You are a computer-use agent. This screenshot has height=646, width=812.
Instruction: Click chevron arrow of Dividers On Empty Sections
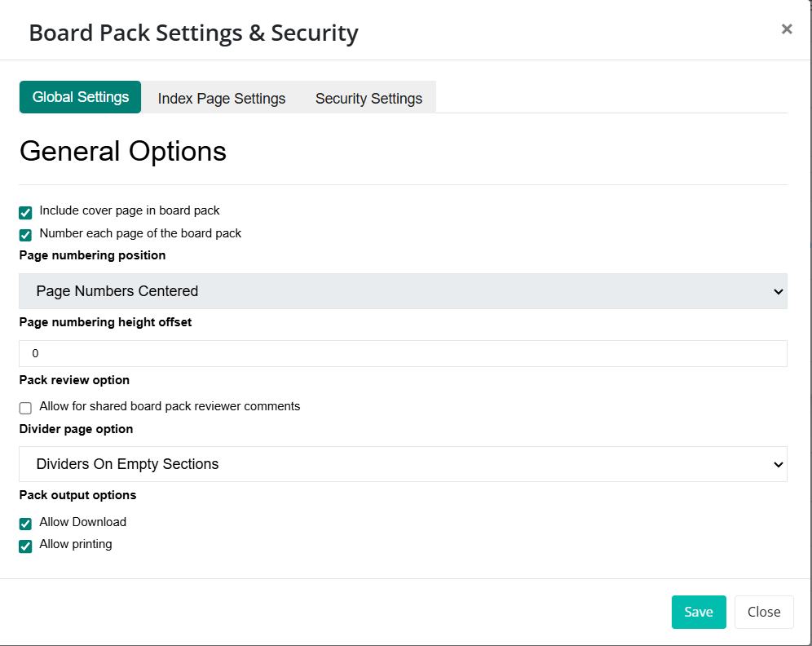pos(778,465)
